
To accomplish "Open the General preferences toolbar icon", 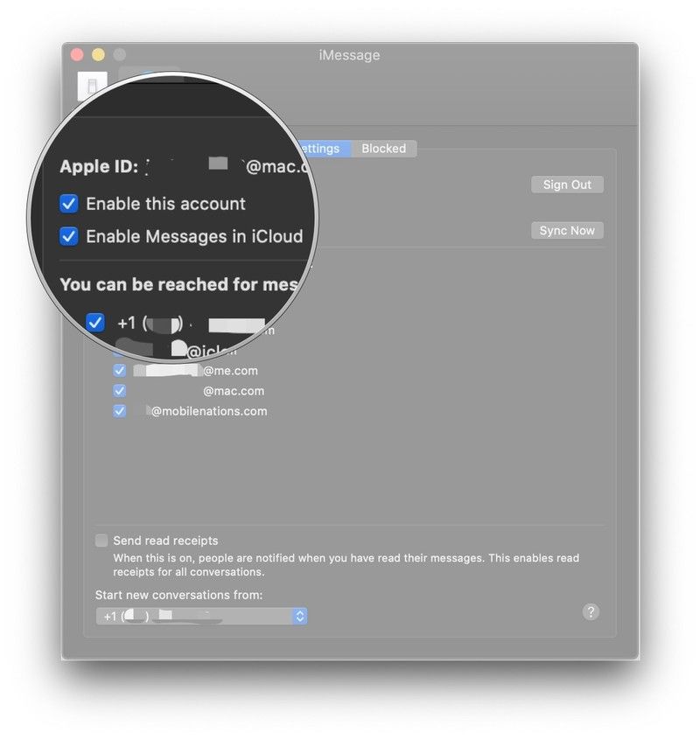I will tap(92, 86).
